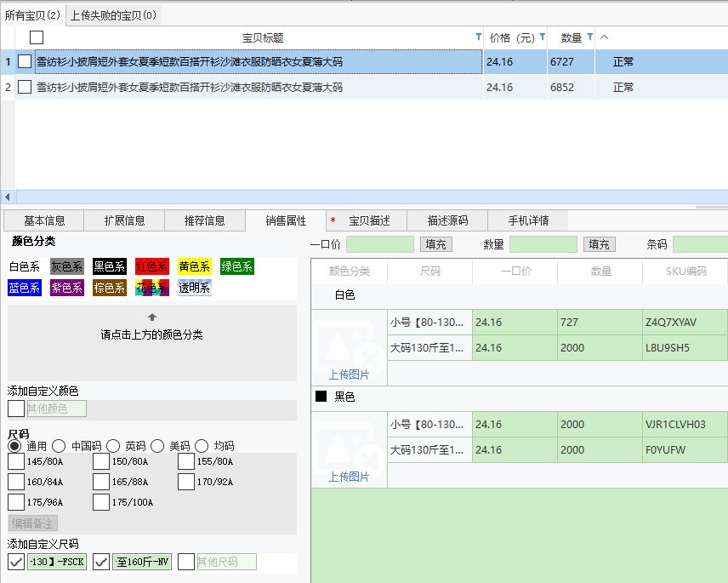Click the left scroll arrow of list
This screenshot has height=583, width=728.
click(x=7, y=197)
